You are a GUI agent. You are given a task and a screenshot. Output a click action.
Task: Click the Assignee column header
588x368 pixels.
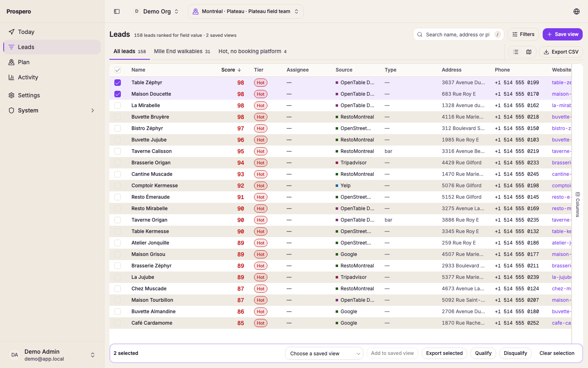(x=298, y=70)
